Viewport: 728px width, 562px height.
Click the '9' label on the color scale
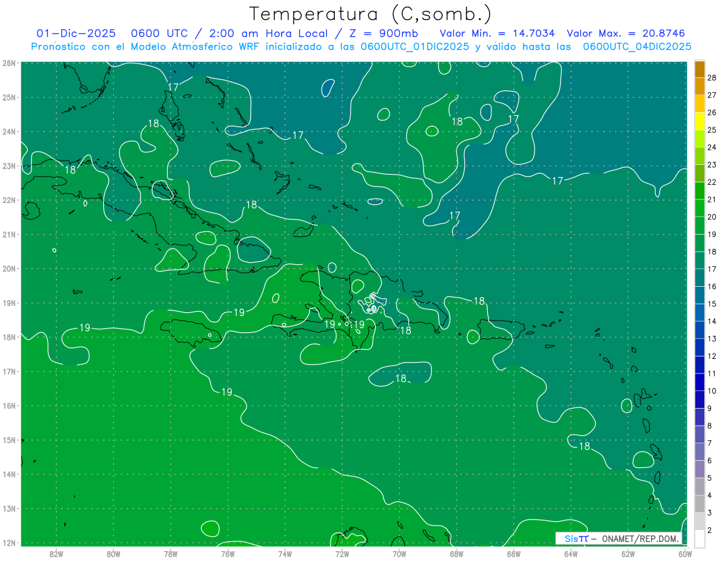tap(709, 408)
